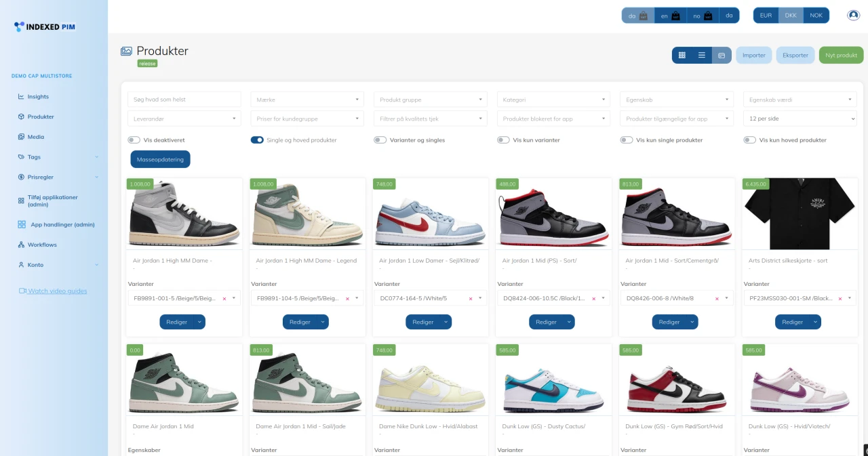Switch to card view icon
Viewport: 868px width, 456px height.
tap(722, 55)
